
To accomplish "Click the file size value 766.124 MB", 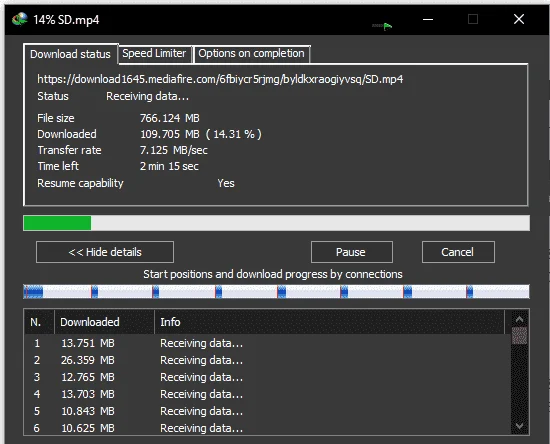I will (x=170, y=118).
